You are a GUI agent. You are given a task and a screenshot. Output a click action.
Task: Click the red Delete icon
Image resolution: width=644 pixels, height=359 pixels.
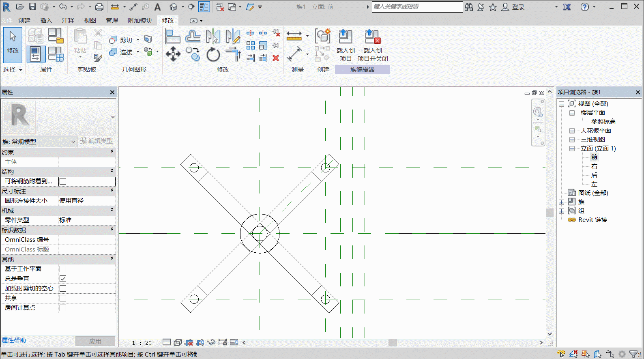tap(276, 58)
